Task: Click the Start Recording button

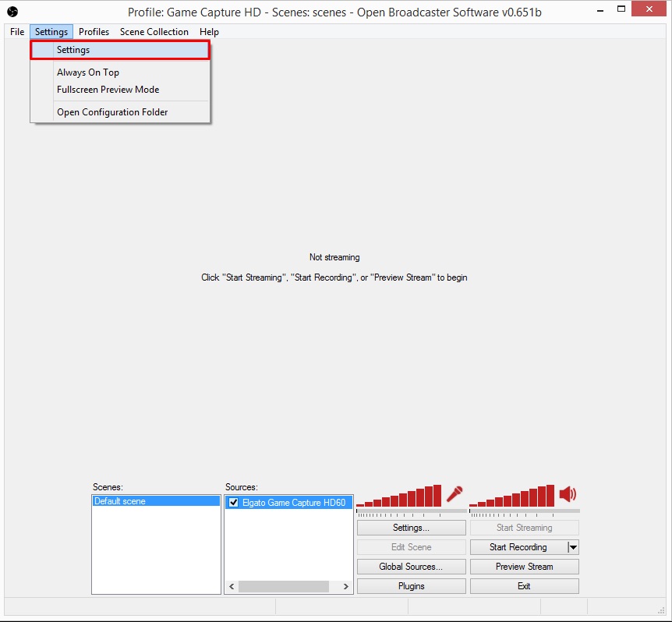Action: [518, 547]
